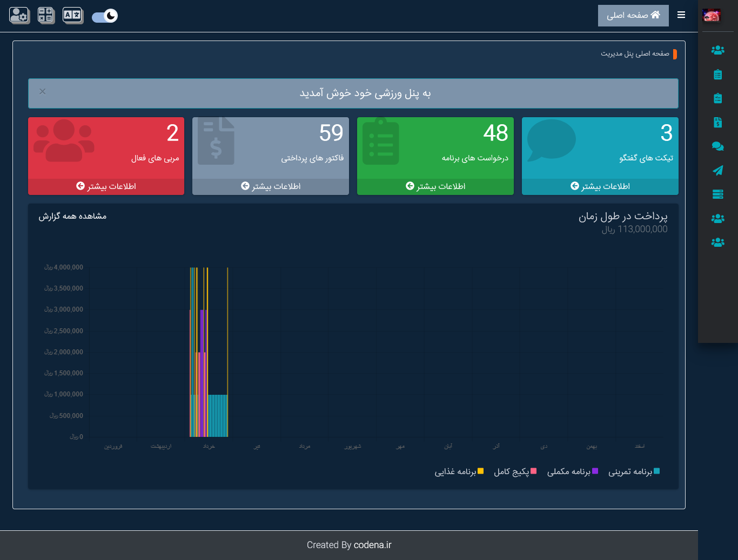Click مشاهده همه گزارش link
The image size is (738, 560).
72,216
